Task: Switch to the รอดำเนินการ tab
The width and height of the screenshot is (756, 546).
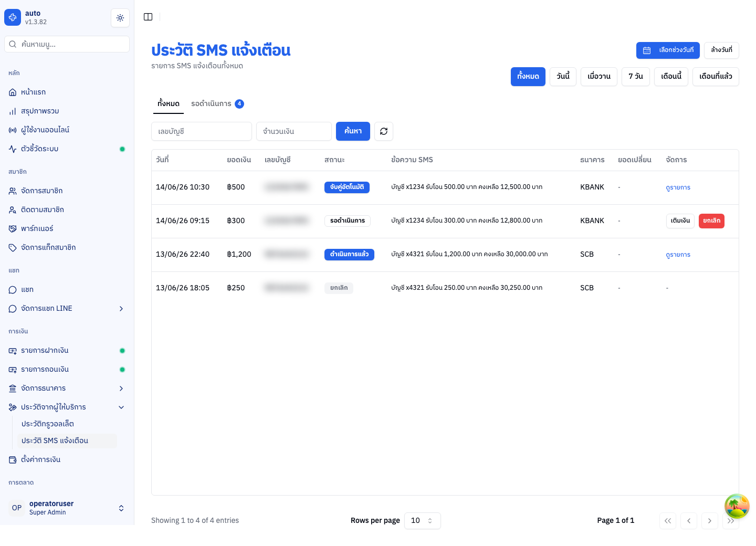Action: coord(217,104)
